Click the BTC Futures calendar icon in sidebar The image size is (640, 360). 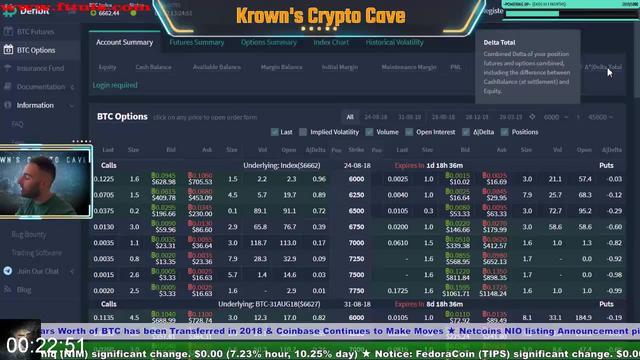8,31
